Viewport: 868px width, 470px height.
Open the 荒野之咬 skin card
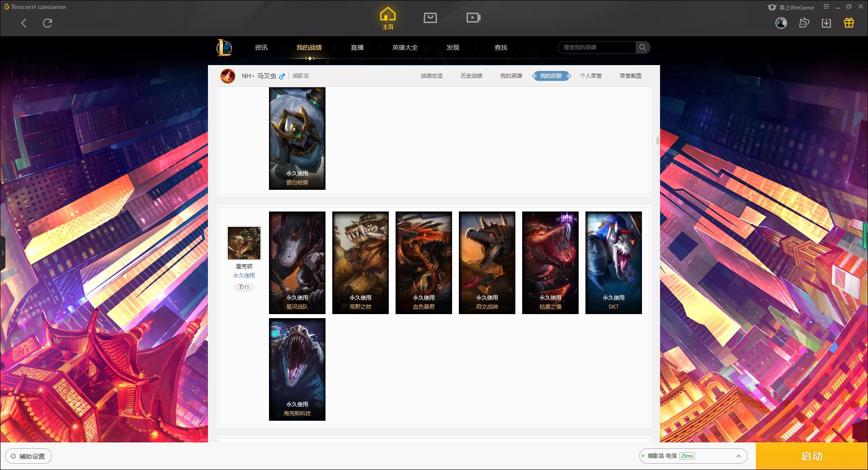pos(360,263)
